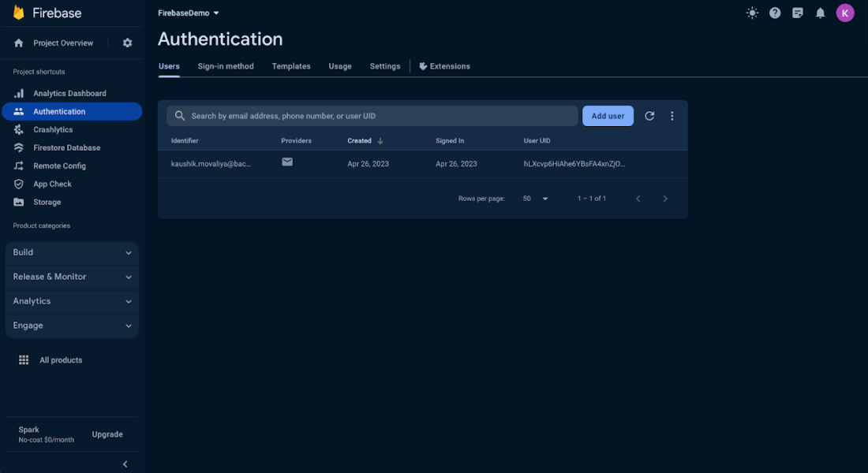Click the Firebase flame logo
Image resolution: width=868 pixels, height=473 pixels.
tap(19, 13)
